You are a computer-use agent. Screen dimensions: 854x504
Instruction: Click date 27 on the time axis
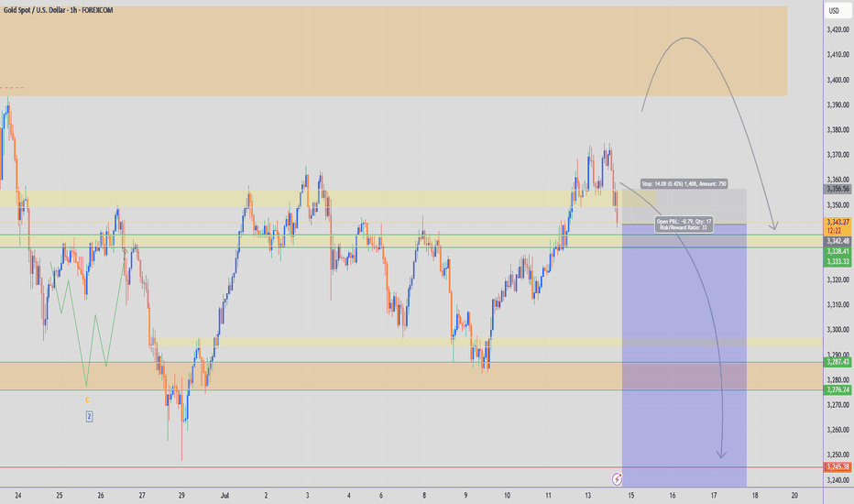pos(142,495)
